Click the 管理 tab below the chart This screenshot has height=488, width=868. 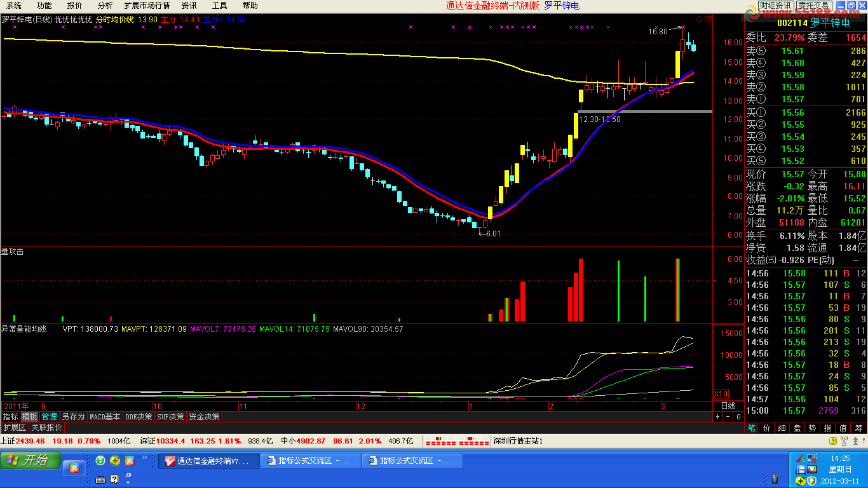pyautogui.click(x=50, y=417)
